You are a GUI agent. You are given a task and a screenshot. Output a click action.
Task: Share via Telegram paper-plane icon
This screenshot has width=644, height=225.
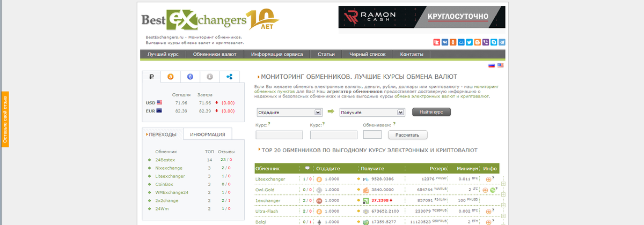click(502, 42)
